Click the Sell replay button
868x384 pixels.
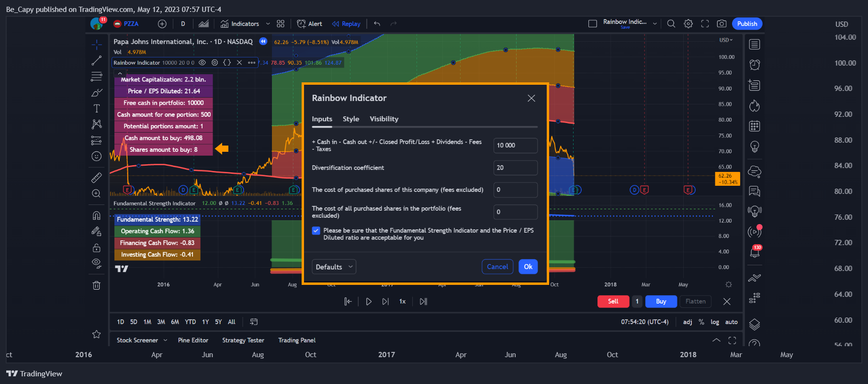(x=613, y=302)
